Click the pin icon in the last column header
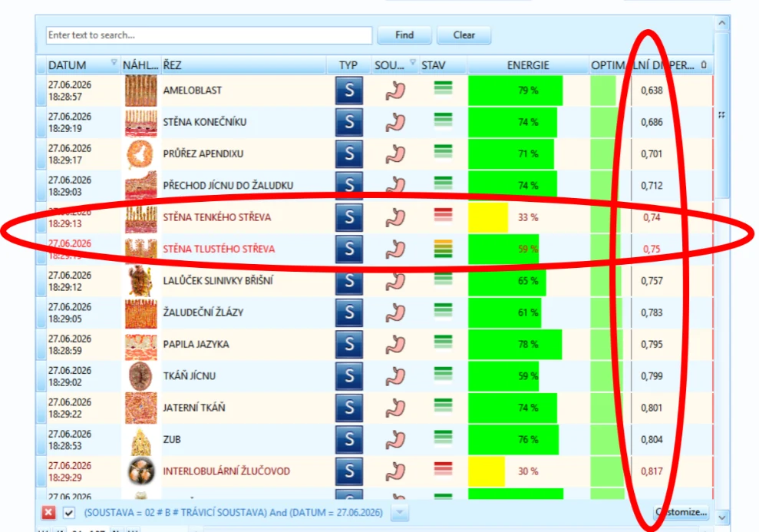This screenshot has width=759, height=532. [x=704, y=64]
